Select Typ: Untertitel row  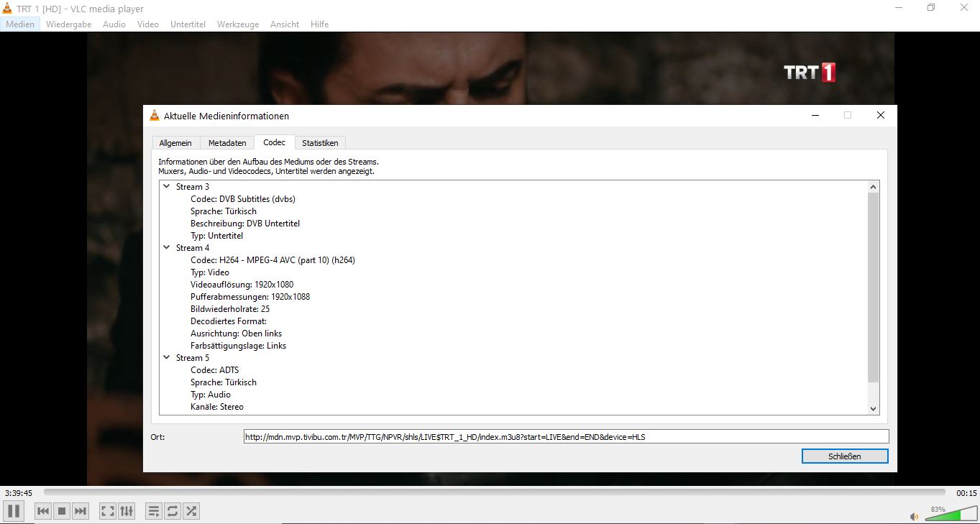216,236
